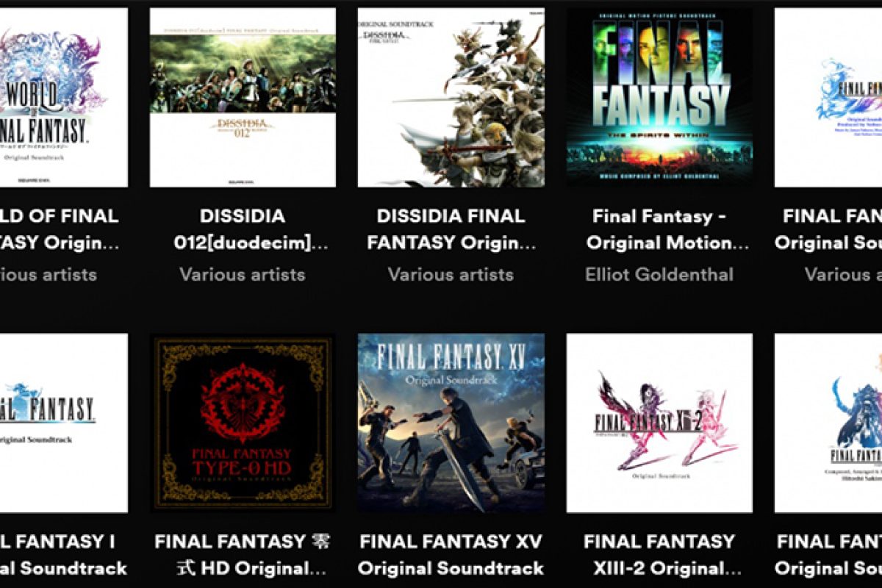
Task: Click the FINAL FANTASY XIII-2 Original title
Action: tap(659, 555)
